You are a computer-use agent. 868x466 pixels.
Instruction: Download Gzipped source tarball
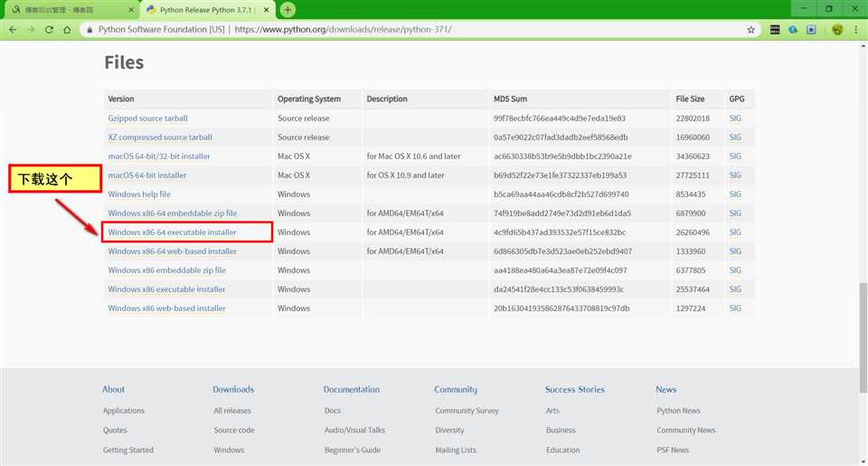click(147, 119)
